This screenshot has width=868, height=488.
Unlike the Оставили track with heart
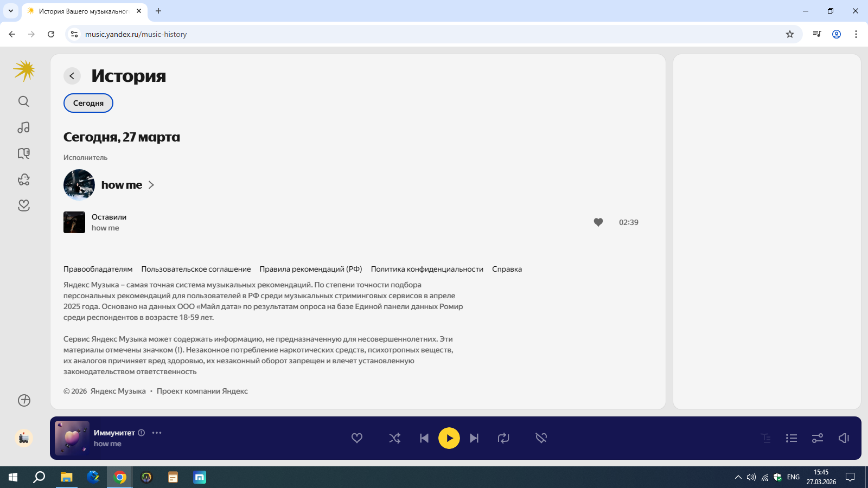tap(598, 222)
